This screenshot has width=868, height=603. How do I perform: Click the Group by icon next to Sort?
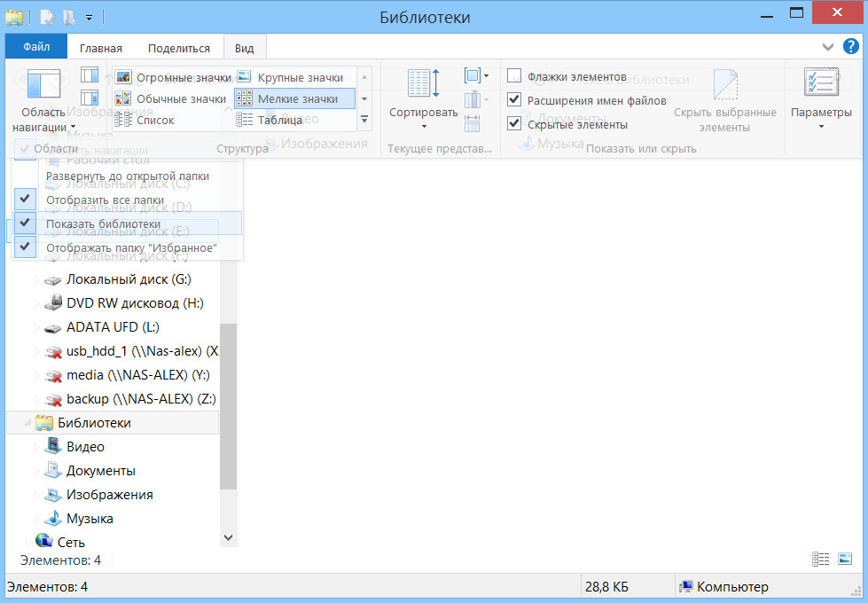[x=473, y=76]
